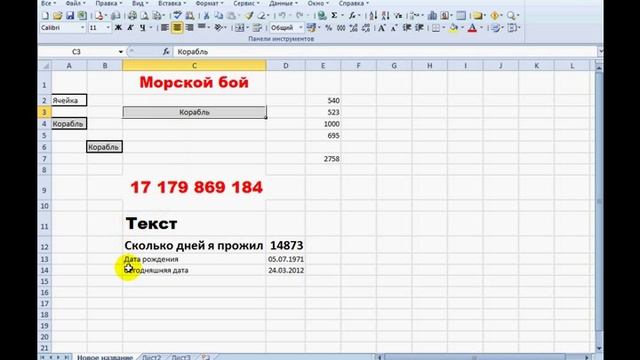Toggle Underline (Ч) formatting
The image size is (640, 360).
142,28
